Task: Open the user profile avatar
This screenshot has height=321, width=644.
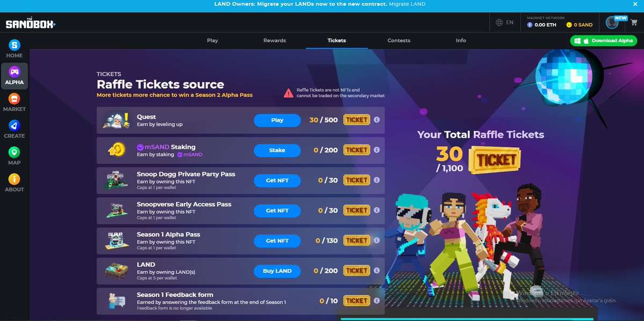Action: [x=611, y=23]
